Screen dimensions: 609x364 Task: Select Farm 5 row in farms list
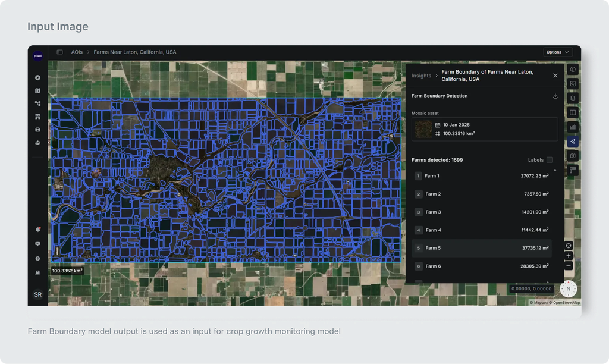click(x=482, y=248)
